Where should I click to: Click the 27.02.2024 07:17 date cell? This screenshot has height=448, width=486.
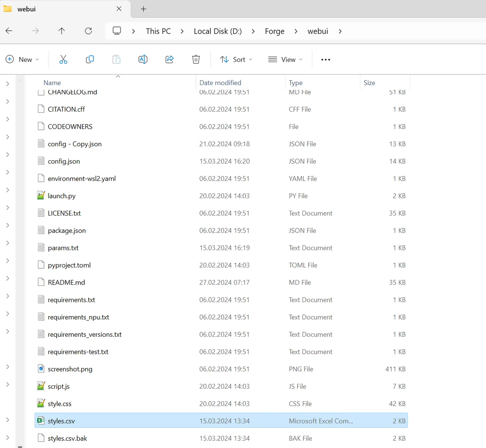[x=224, y=282]
